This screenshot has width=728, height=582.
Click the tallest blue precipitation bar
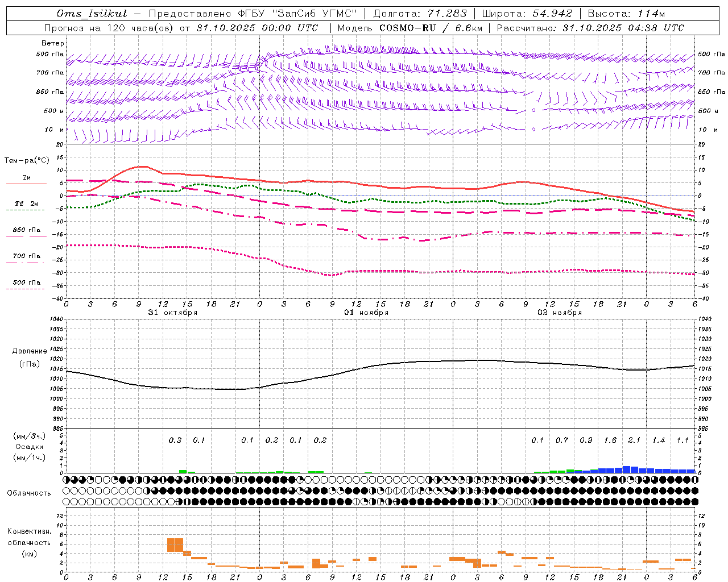[626, 469]
